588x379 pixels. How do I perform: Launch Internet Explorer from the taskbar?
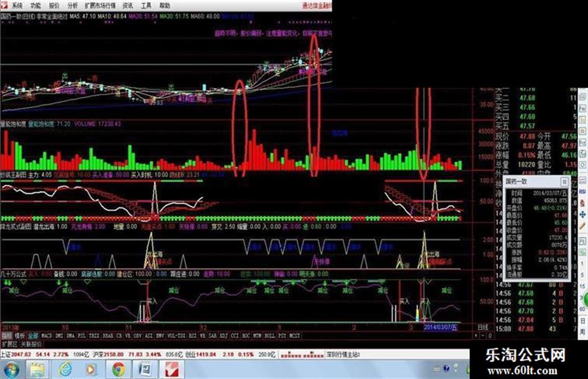coord(65,370)
